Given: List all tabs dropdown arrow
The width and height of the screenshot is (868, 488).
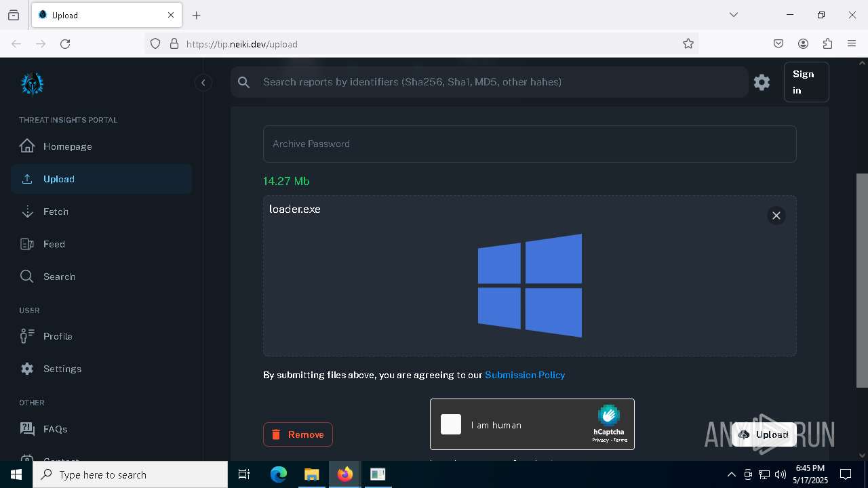Looking at the screenshot, I should (x=733, y=15).
